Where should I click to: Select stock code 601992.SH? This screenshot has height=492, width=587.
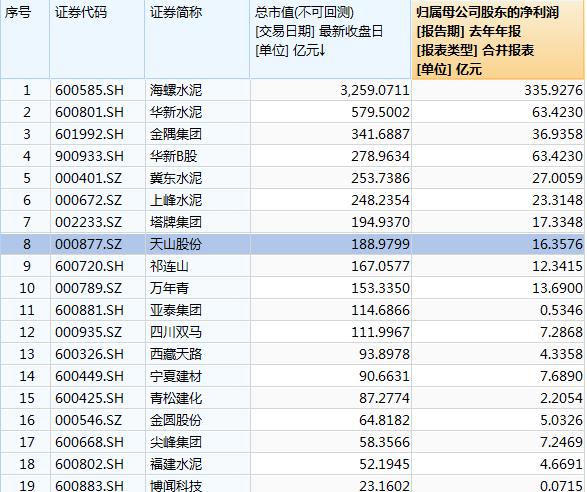(x=89, y=134)
